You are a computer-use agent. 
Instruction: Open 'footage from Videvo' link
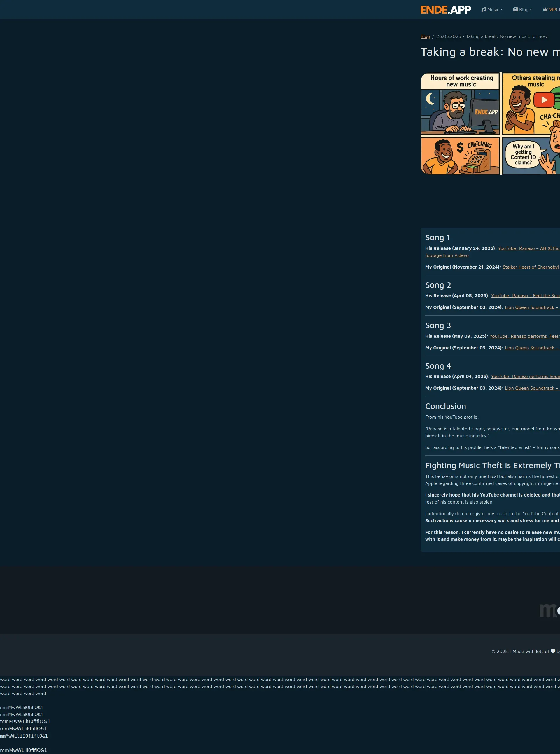coord(447,255)
